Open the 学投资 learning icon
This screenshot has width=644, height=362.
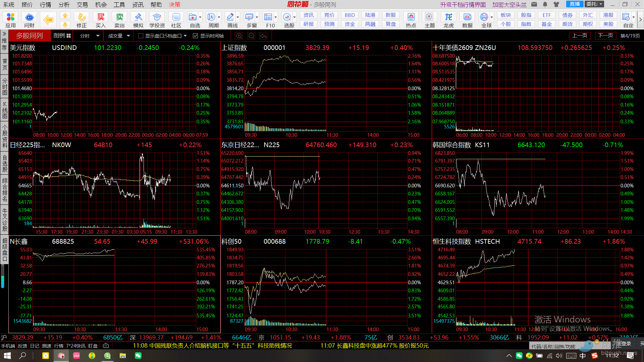(157, 20)
